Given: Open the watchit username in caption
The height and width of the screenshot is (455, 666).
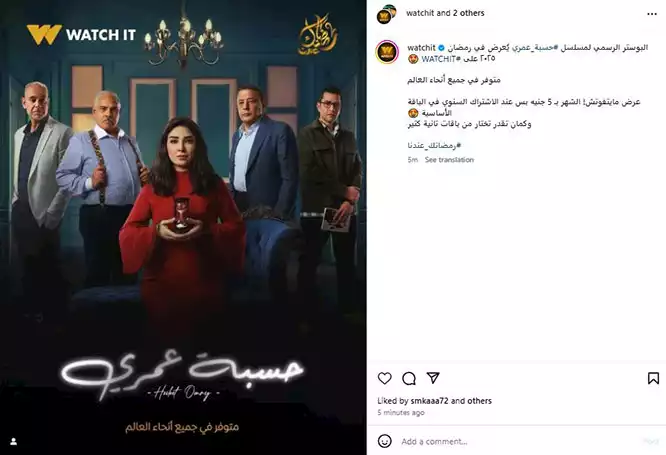Looking at the screenshot, I should (x=421, y=48).
